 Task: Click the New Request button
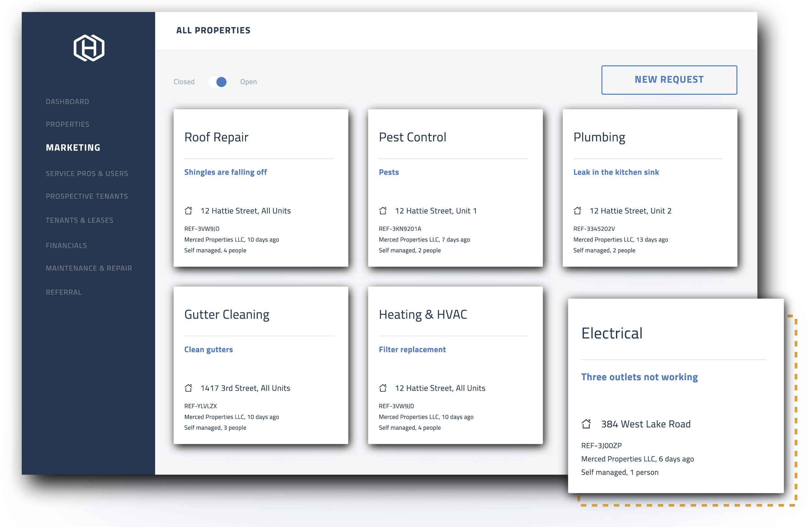(x=669, y=80)
